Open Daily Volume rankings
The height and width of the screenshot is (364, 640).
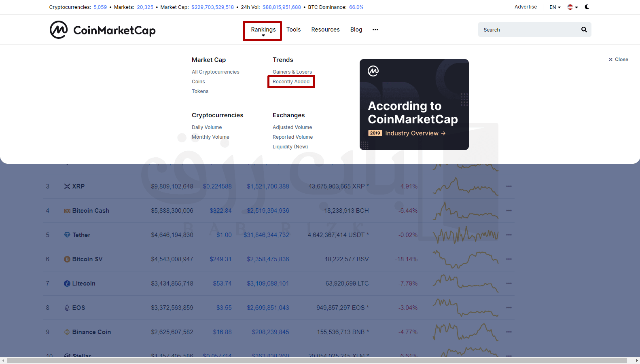(207, 127)
